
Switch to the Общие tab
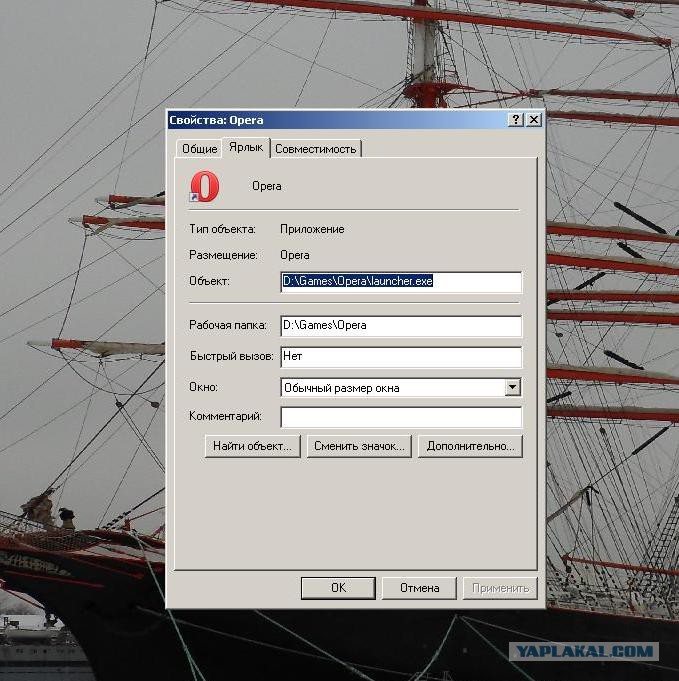[199, 149]
